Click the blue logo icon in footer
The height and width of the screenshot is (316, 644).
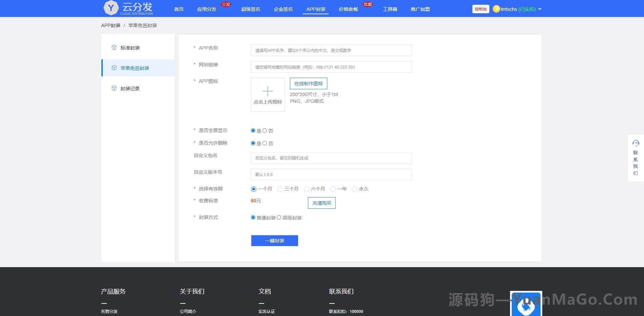[526, 304]
